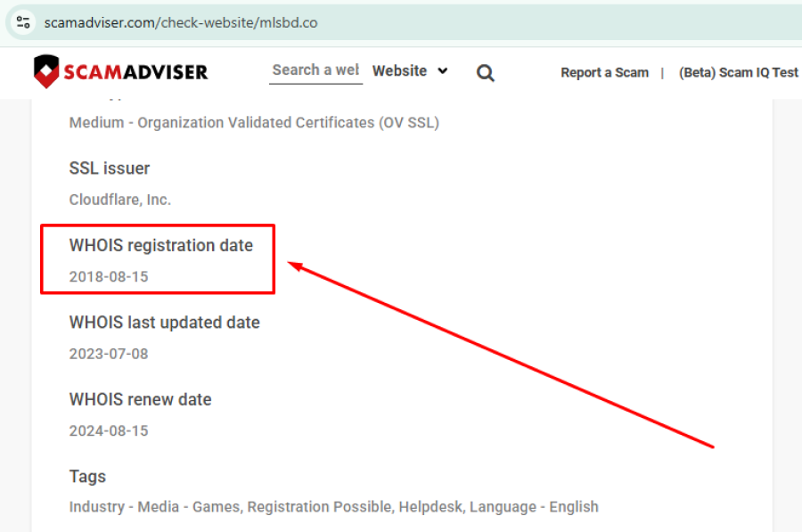
Task: Select the 2024-08-15 renew date value
Action: point(109,430)
